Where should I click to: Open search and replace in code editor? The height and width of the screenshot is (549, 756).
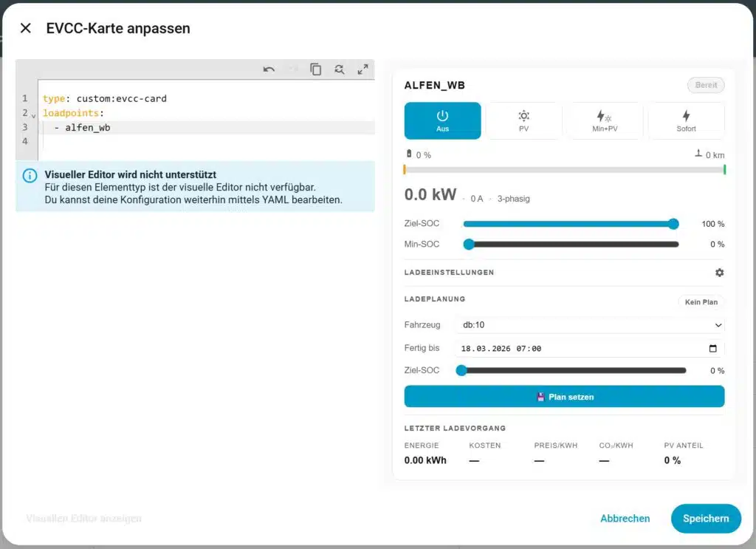pos(339,69)
